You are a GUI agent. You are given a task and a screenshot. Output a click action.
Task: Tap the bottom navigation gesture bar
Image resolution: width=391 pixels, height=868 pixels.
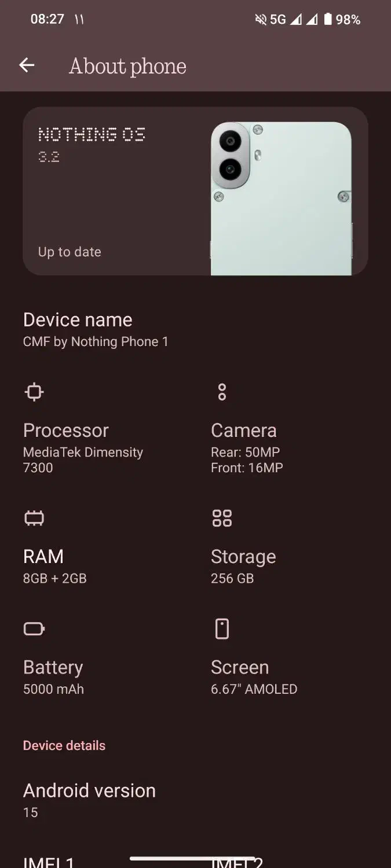point(193,859)
